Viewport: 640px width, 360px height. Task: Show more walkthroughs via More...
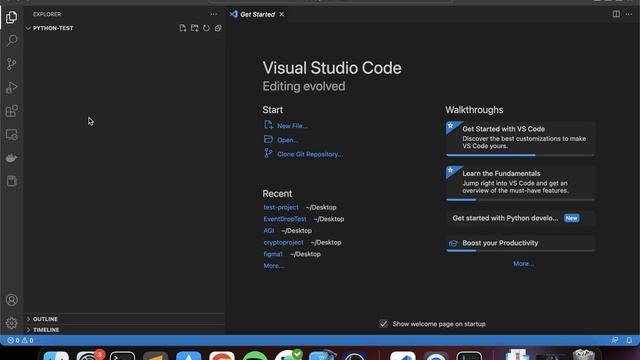tap(523, 264)
